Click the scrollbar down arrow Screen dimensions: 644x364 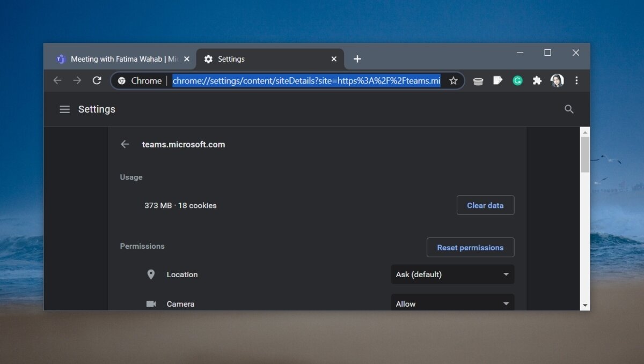(x=585, y=305)
